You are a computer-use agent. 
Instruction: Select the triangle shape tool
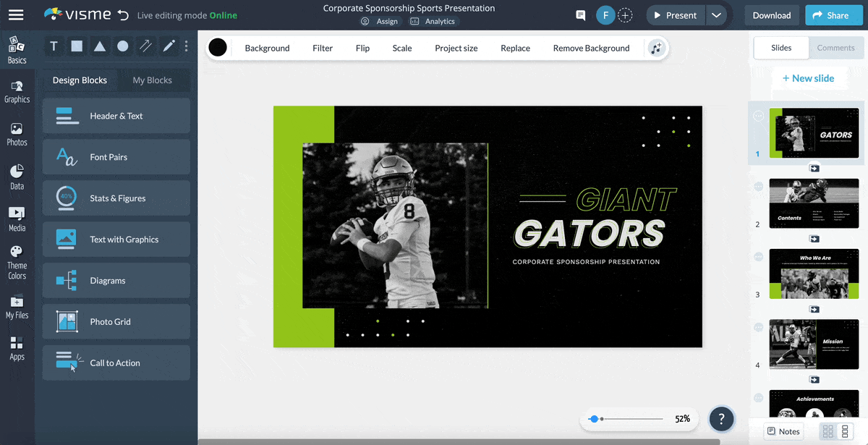tap(100, 46)
